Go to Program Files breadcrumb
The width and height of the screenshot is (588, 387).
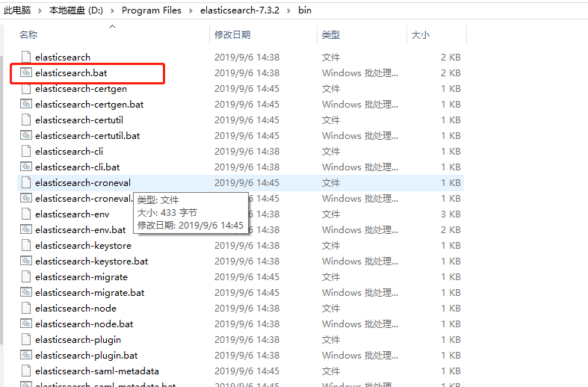[x=152, y=10]
